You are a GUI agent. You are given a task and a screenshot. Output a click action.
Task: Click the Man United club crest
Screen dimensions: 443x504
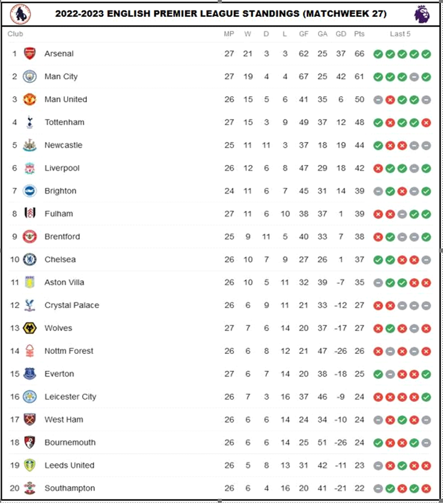(x=30, y=99)
